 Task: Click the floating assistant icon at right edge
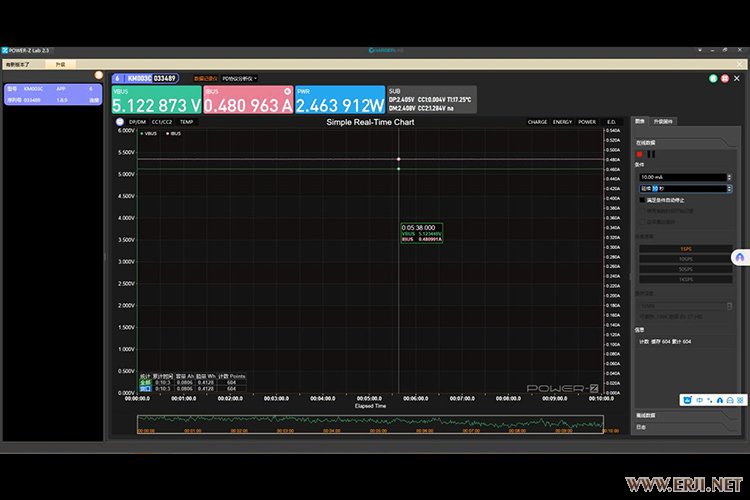click(x=739, y=257)
